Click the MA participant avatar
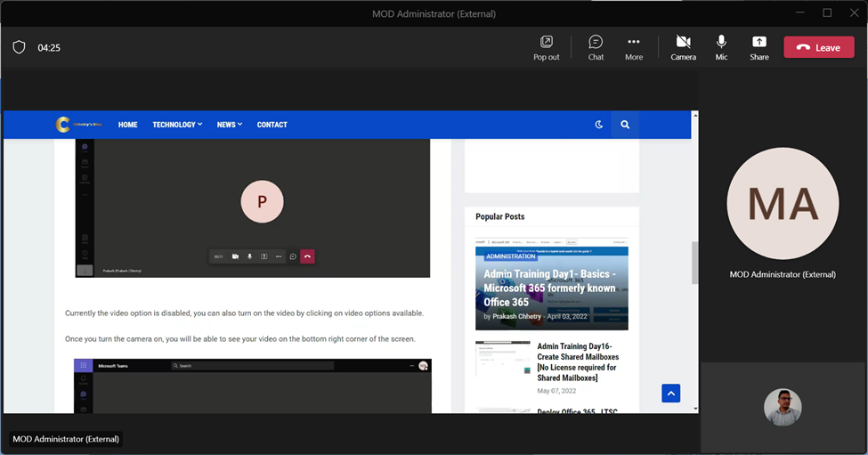The height and width of the screenshot is (455, 868). click(x=783, y=203)
